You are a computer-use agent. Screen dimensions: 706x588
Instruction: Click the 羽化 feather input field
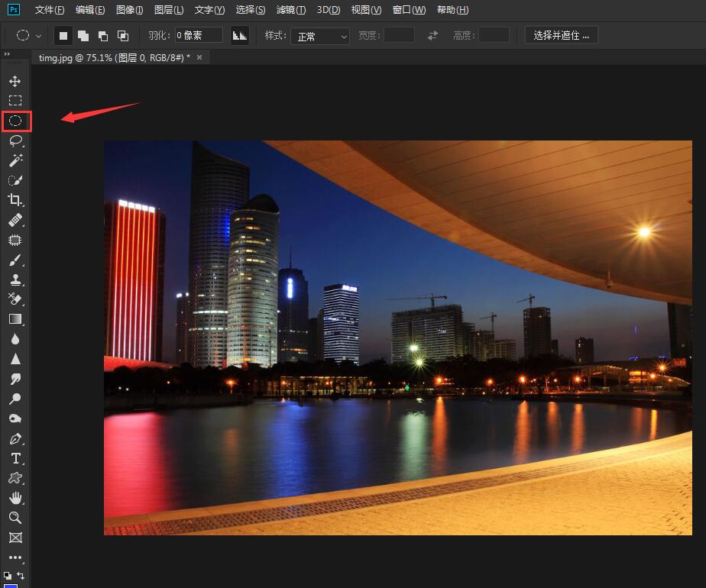pos(199,36)
